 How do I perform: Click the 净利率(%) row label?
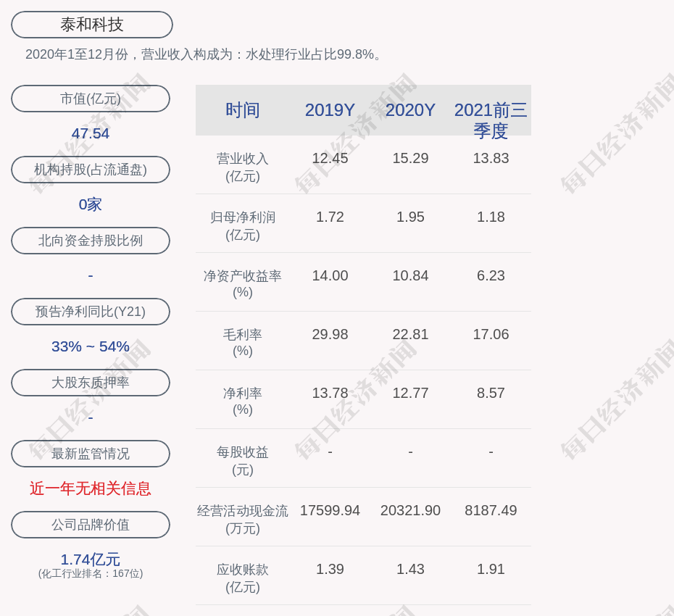click(243, 401)
